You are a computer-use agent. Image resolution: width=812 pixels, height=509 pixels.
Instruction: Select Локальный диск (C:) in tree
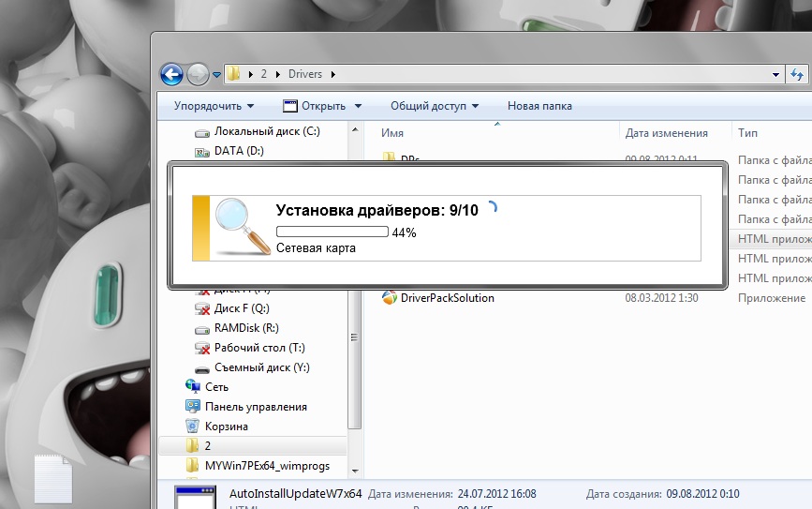click(x=266, y=131)
